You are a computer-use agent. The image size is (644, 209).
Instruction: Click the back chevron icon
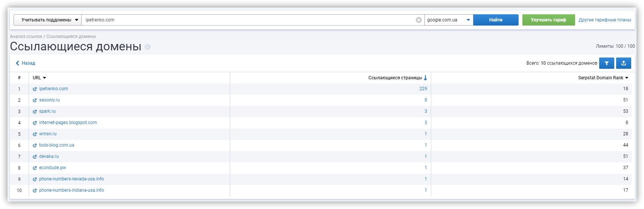(17, 63)
